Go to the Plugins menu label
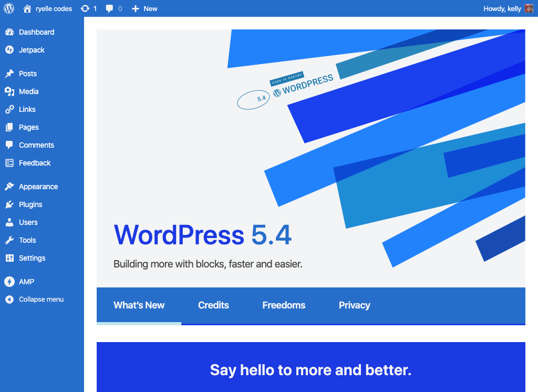This screenshot has height=392, width=538. click(x=30, y=204)
